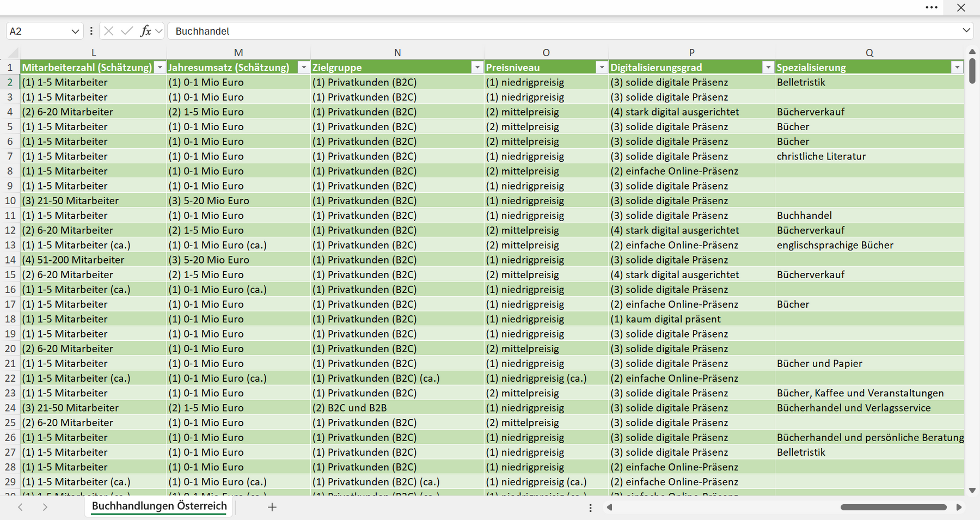Screen dimensions: 980x520
Task: Select row 10 header
Action: tap(10, 200)
